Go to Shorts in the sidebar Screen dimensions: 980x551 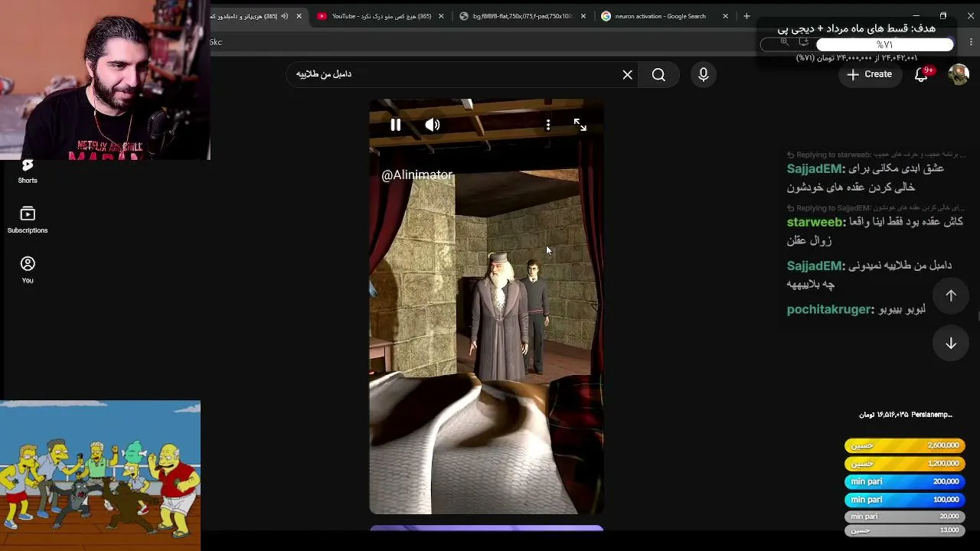28,171
